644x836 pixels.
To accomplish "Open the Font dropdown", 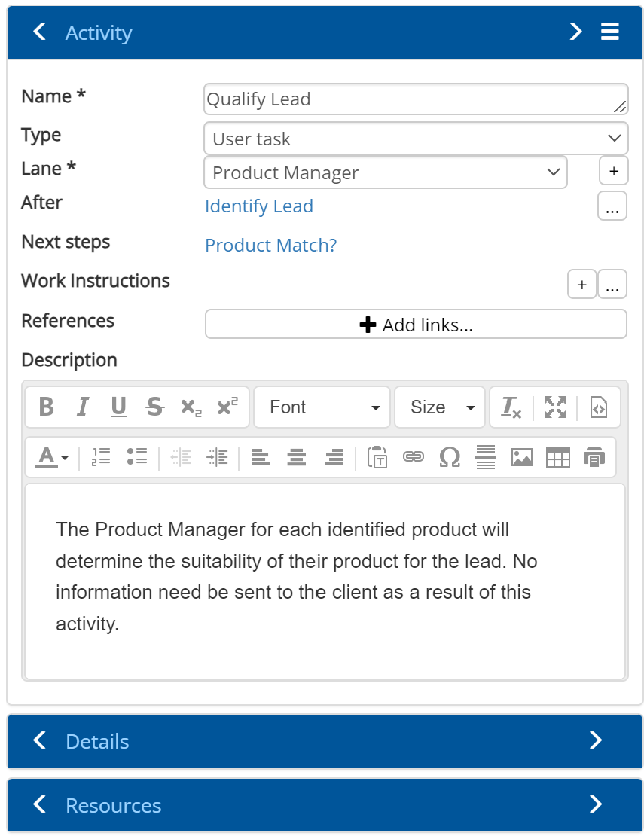I will click(x=322, y=407).
